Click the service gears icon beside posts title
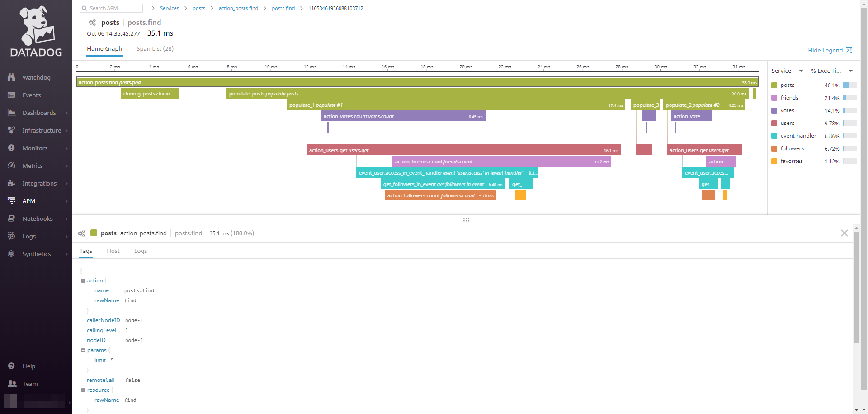Image resolution: width=868 pixels, height=414 pixels. (x=92, y=23)
